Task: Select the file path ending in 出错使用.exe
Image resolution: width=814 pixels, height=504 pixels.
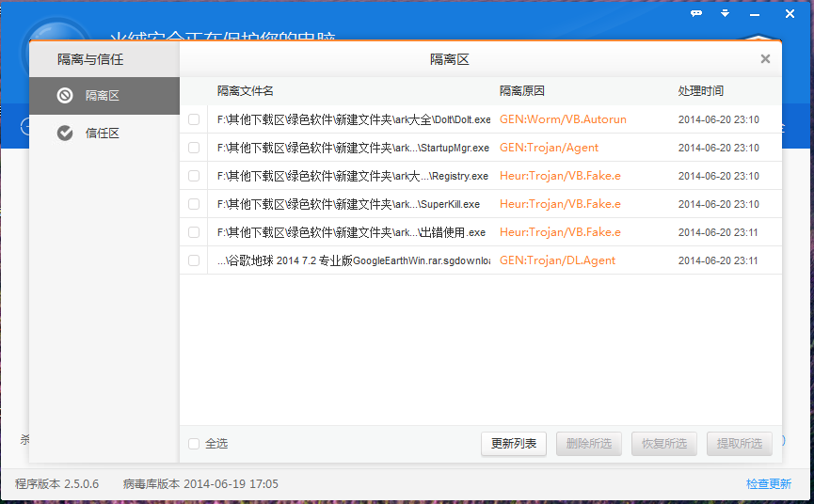Action: coord(351,231)
